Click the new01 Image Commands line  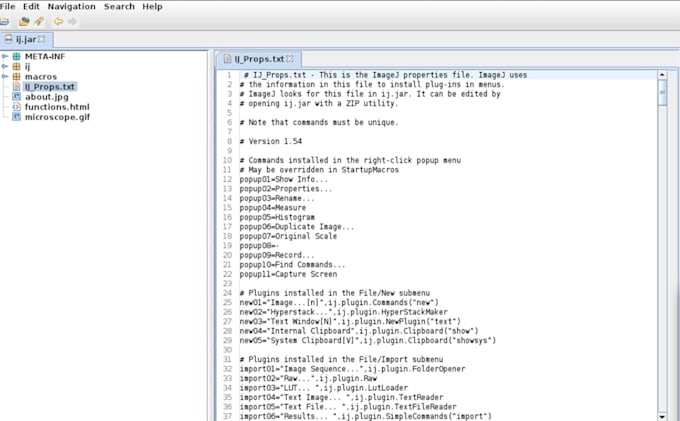(339, 303)
